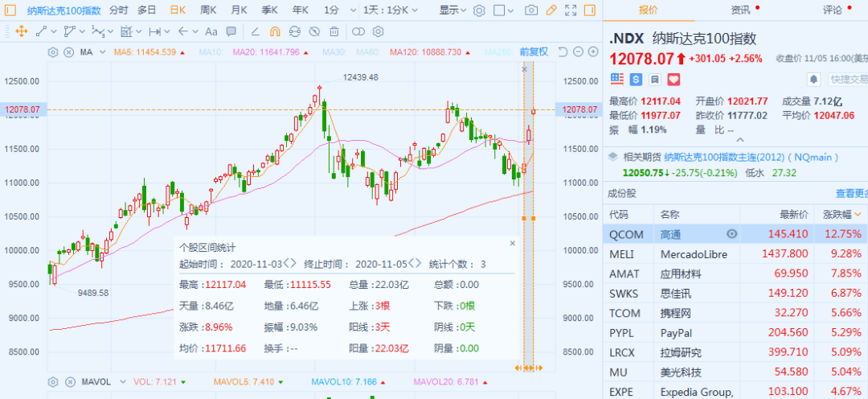Screen dimensions: 868x399
Task: Toggle the magnet snap tool
Action: tap(275, 31)
